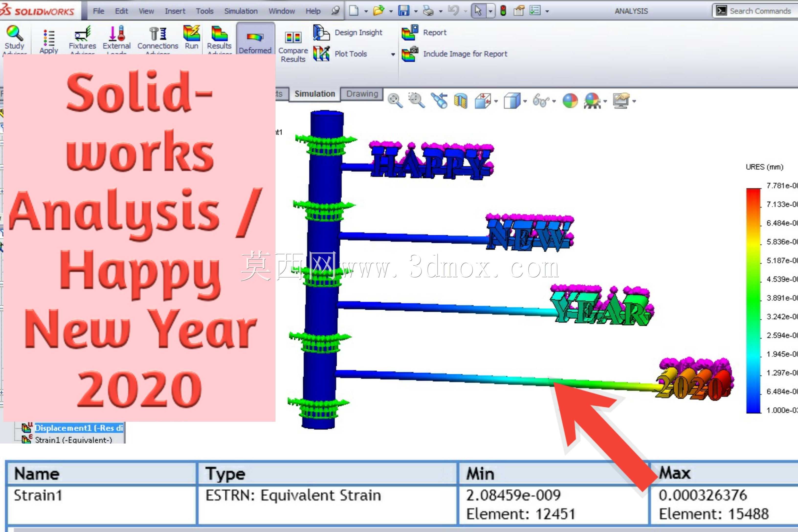
Task: Click the Open file icon
Action: [378, 11]
